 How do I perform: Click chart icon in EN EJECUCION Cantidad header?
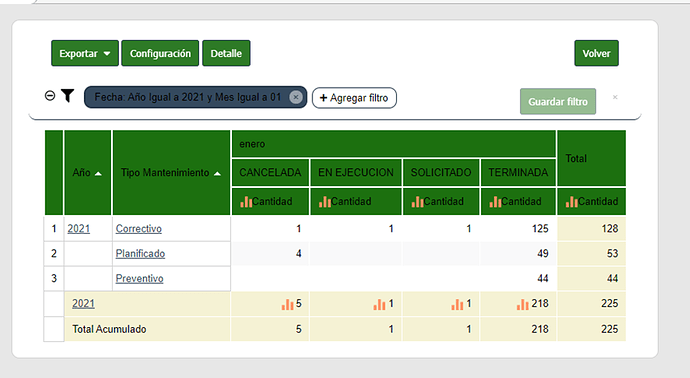[x=325, y=202]
